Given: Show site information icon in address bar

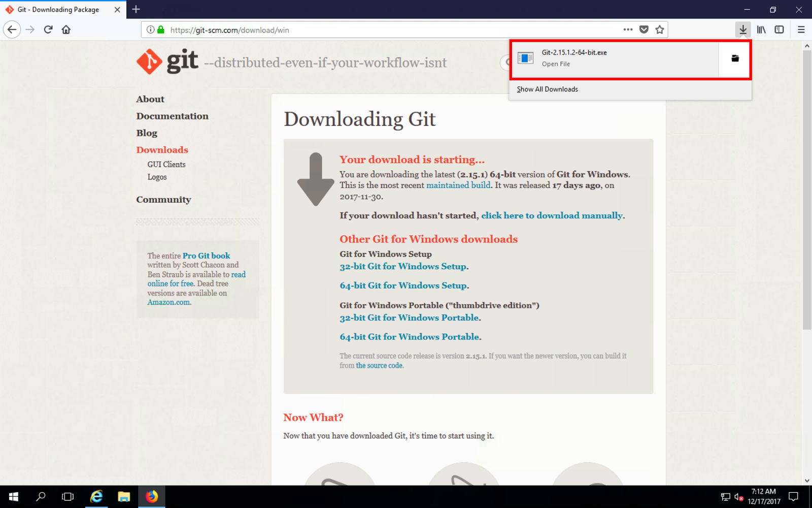Looking at the screenshot, I should [x=150, y=29].
